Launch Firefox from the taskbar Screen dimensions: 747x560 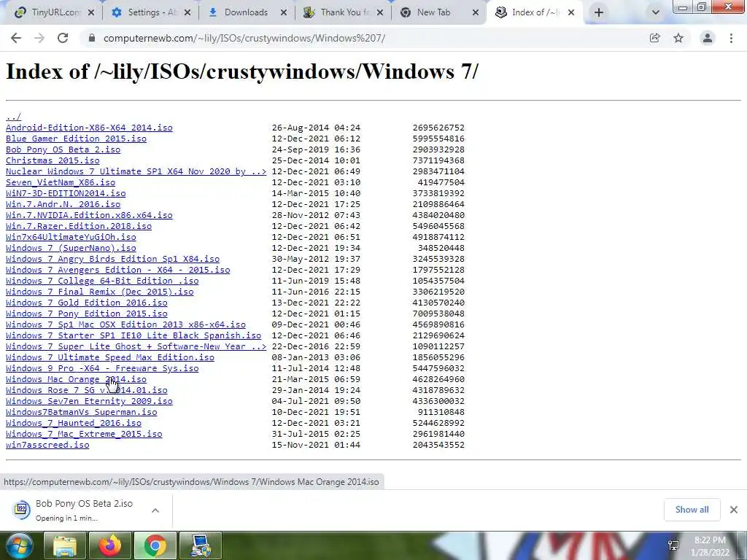110,545
